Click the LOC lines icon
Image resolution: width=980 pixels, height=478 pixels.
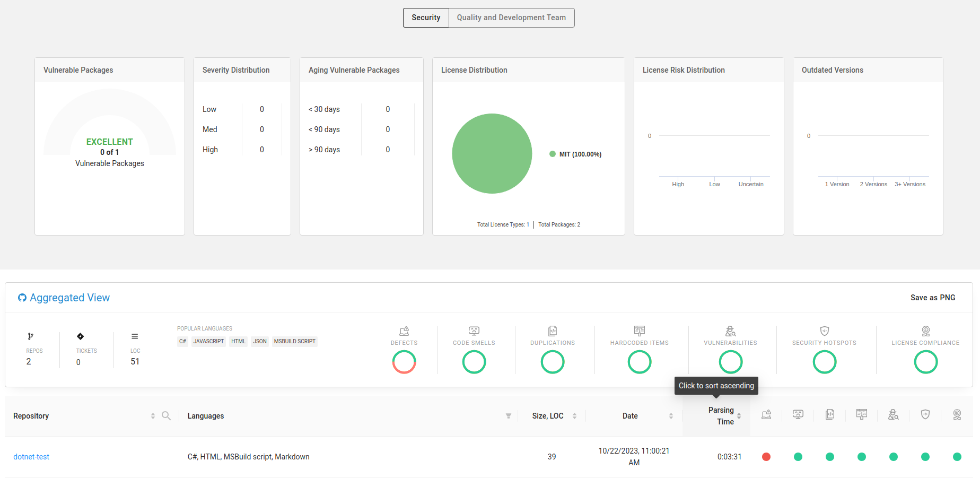click(x=135, y=336)
